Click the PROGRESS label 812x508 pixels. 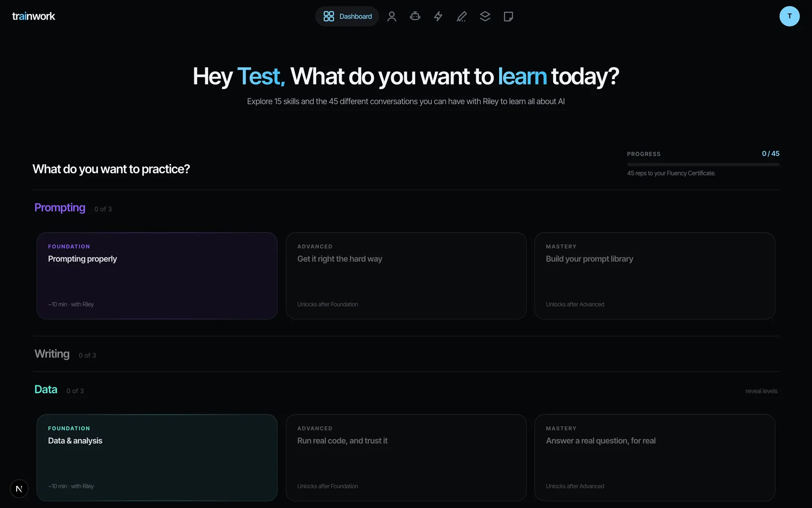tap(644, 154)
